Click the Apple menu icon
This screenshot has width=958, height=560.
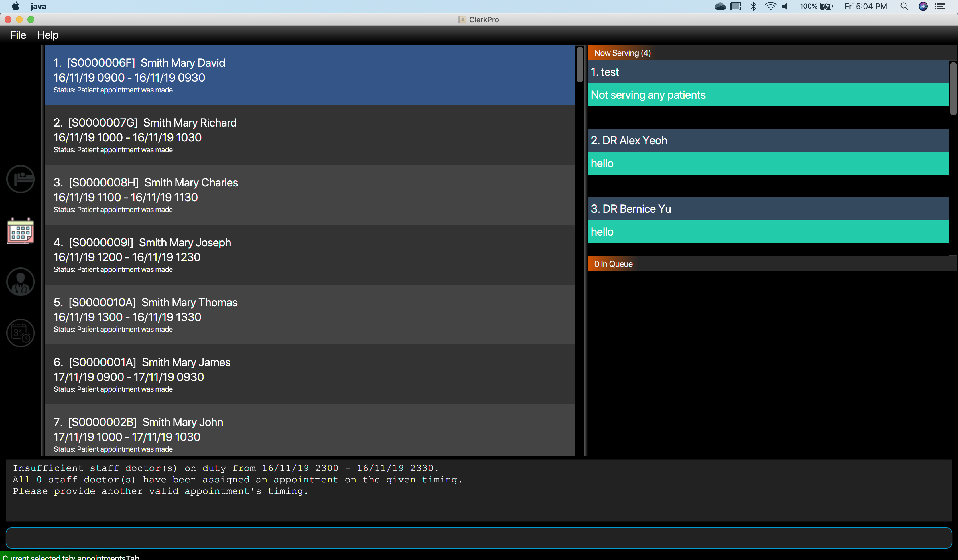[x=16, y=6]
